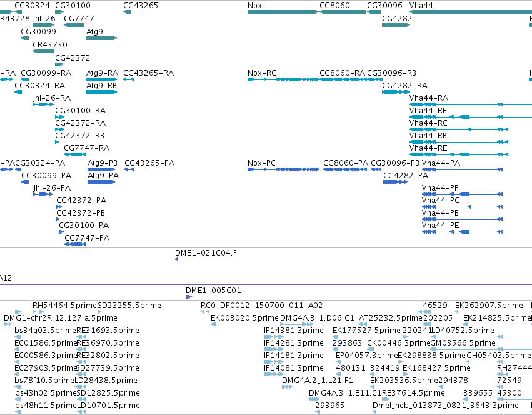The image size is (532, 415).
Task: Click the CG8060-RA transcript
Action: tap(343, 79)
